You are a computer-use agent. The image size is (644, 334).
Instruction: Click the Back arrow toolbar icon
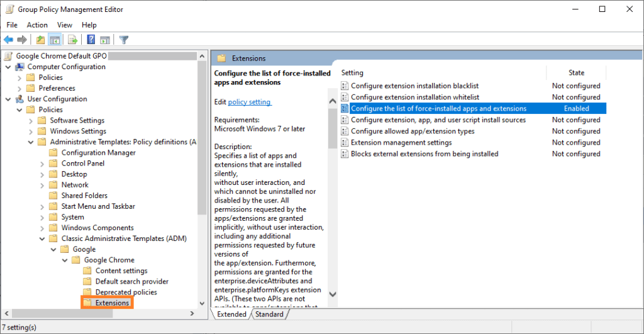[x=9, y=40]
